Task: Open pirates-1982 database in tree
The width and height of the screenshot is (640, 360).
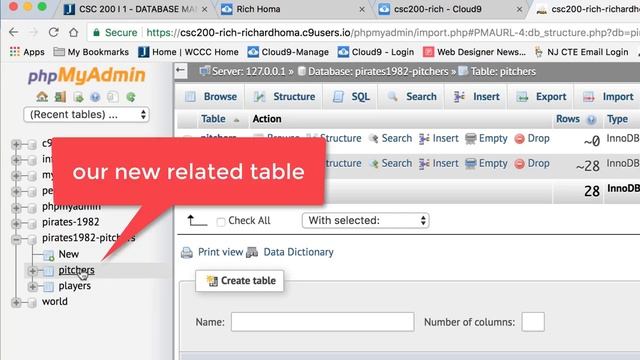Action: point(71,222)
